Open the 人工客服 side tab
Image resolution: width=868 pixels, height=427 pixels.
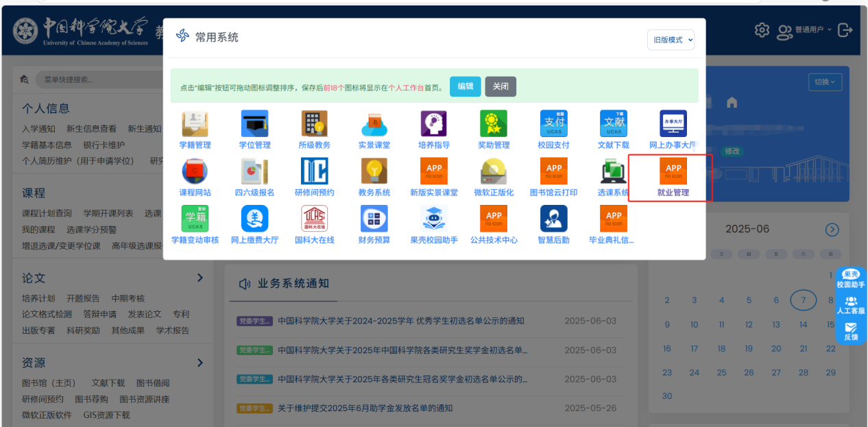850,306
